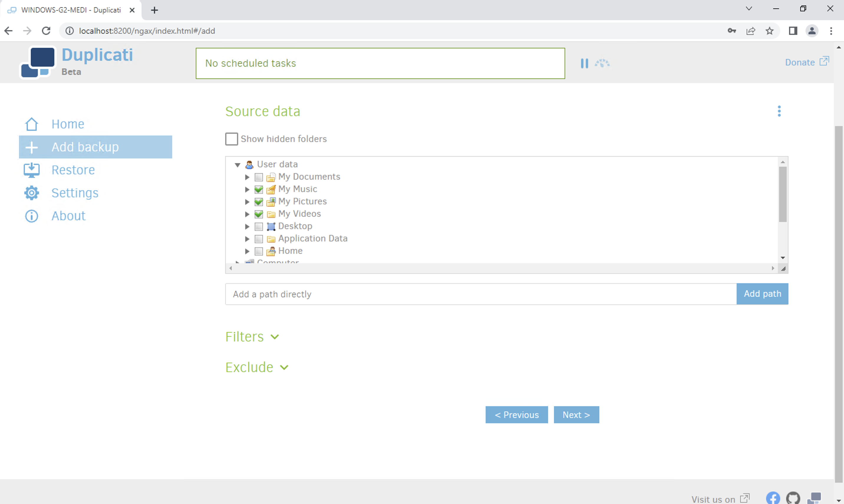
Task: Click the Add a path directly field
Action: tap(480, 294)
